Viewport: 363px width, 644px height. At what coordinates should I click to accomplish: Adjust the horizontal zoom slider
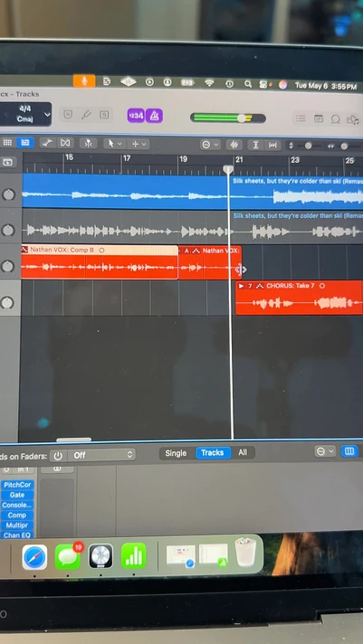[342, 147]
